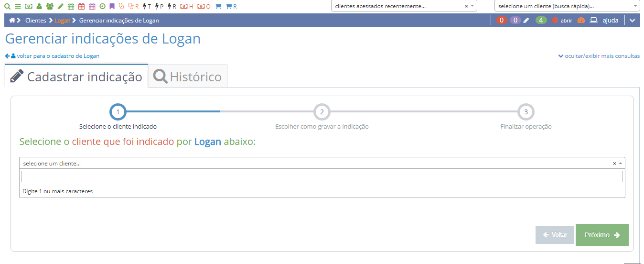Click the green magnifier search icon
Screen dimensions: 644x264
coord(7,6)
